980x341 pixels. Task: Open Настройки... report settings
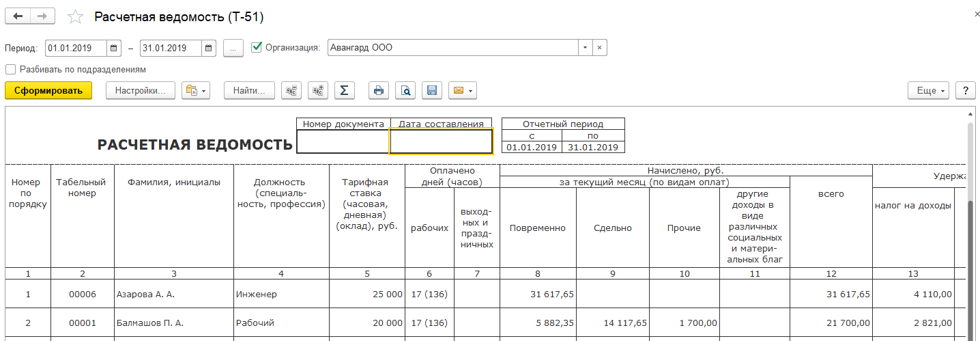(141, 90)
